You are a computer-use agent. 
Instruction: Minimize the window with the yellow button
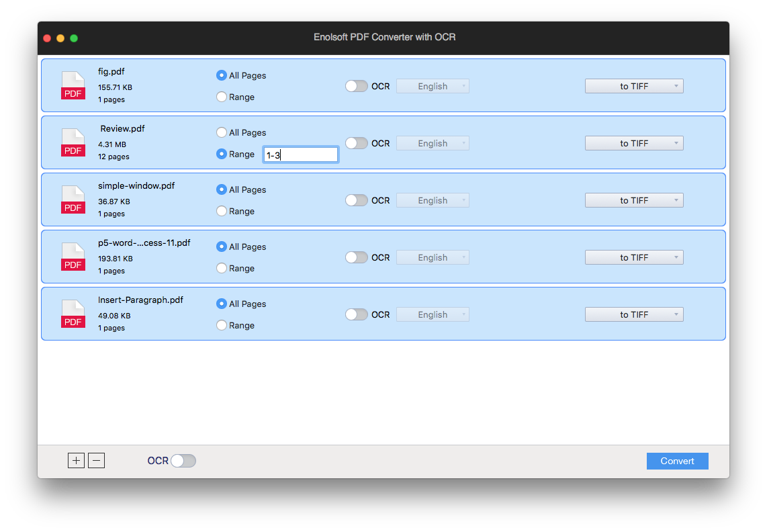pyautogui.click(x=60, y=38)
